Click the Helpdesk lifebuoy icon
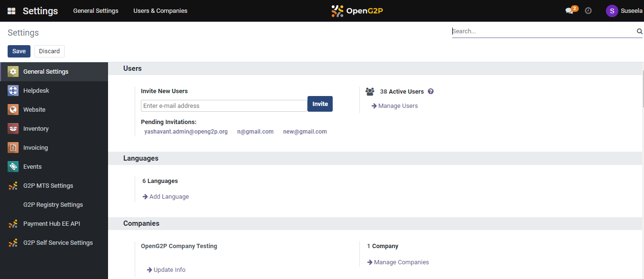644x279 pixels. pos(13,91)
